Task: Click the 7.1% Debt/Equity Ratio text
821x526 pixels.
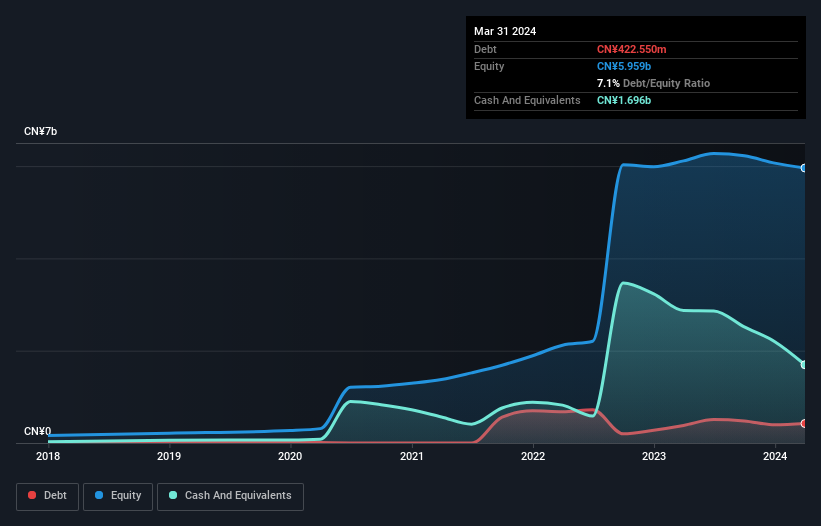Action: pos(653,83)
